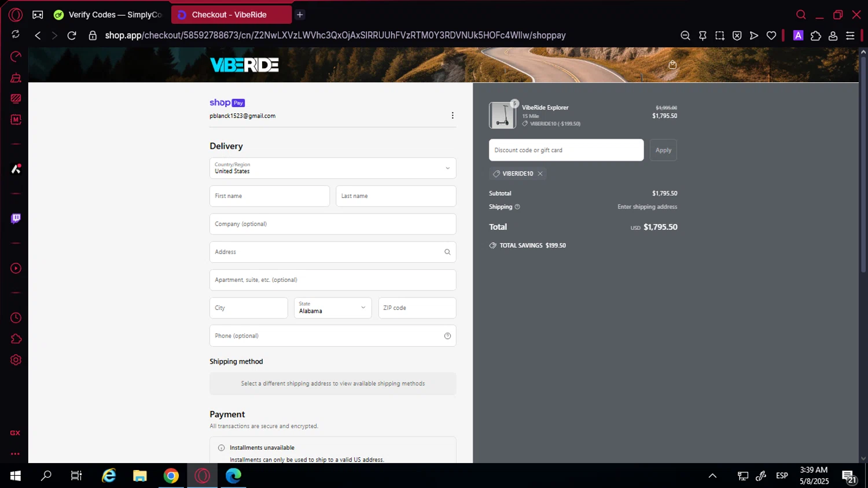
Task: Click the Apartment, suite, etc. field
Action: (x=333, y=280)
